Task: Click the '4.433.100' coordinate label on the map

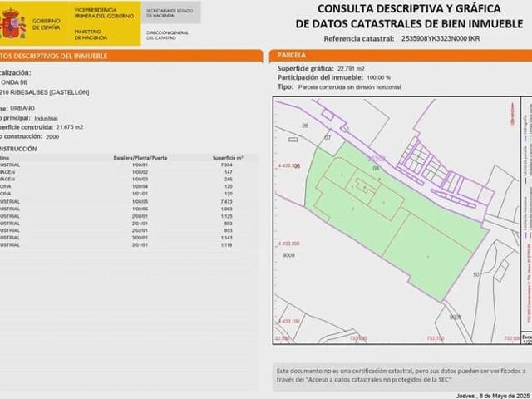Action: 289,322
